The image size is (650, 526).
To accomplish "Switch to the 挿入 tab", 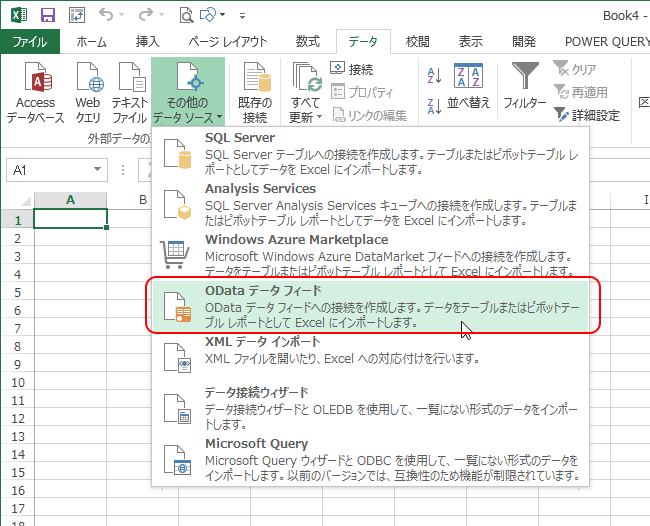I will coord(148,41).
